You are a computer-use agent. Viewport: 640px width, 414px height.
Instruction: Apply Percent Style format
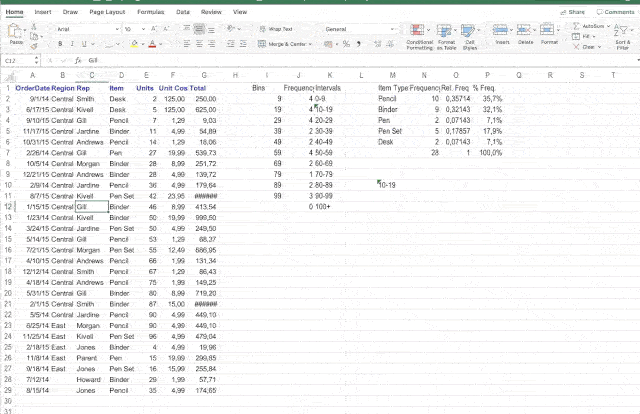coord(346,44)
